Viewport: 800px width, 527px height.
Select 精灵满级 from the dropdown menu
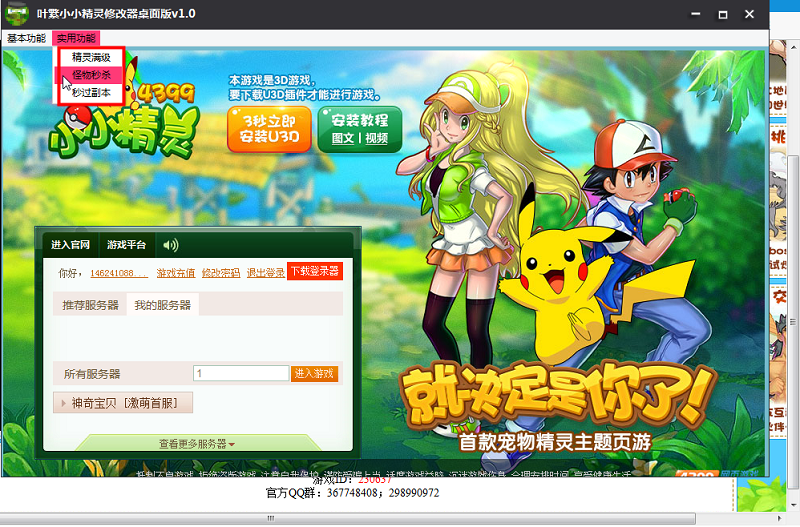tap(91, 58)
